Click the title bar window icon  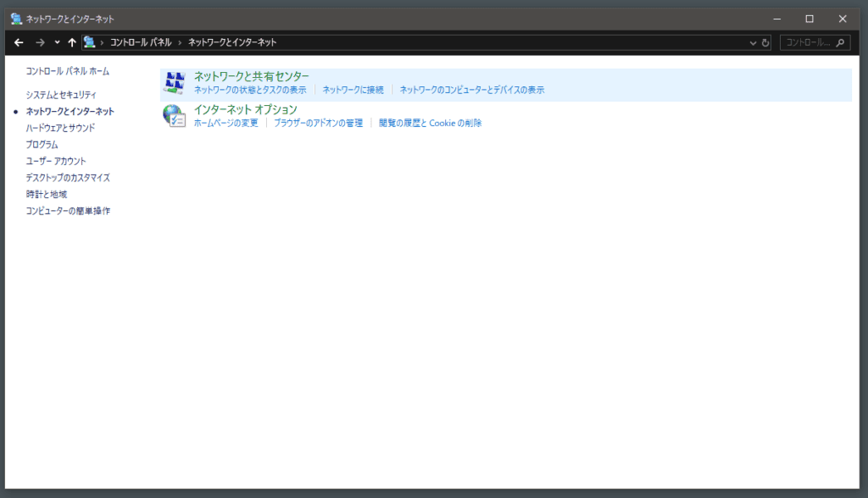pos(16,19)
